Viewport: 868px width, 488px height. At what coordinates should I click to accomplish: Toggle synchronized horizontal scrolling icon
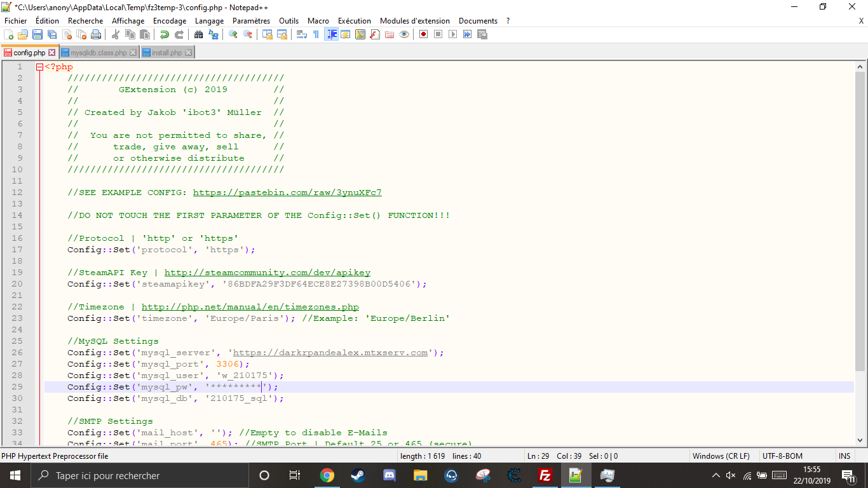tap(282, 34)
